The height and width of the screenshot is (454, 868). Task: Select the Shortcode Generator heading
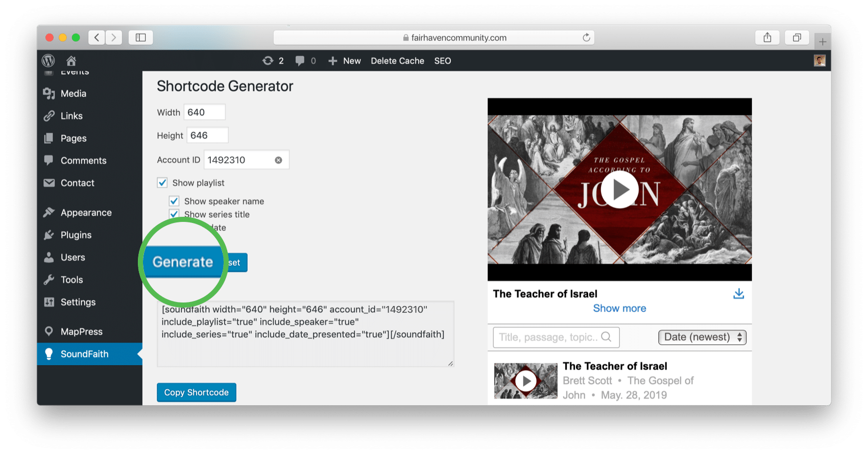pos(225,86)
